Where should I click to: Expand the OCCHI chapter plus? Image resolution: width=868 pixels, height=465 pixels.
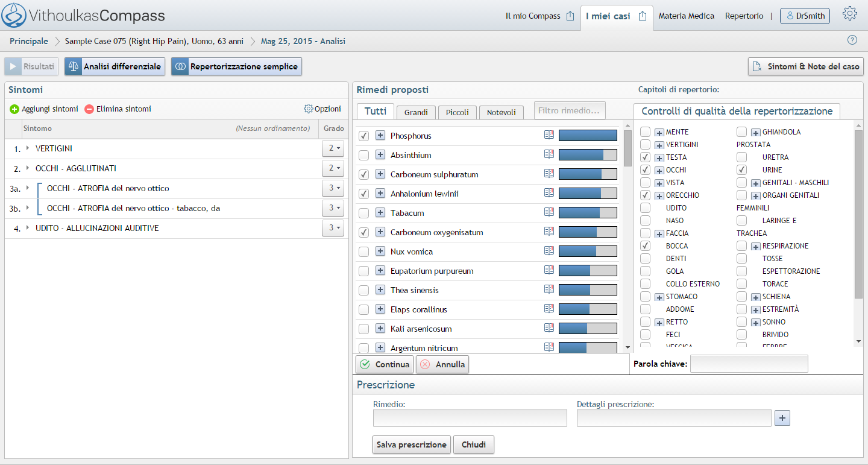point(659,170)
